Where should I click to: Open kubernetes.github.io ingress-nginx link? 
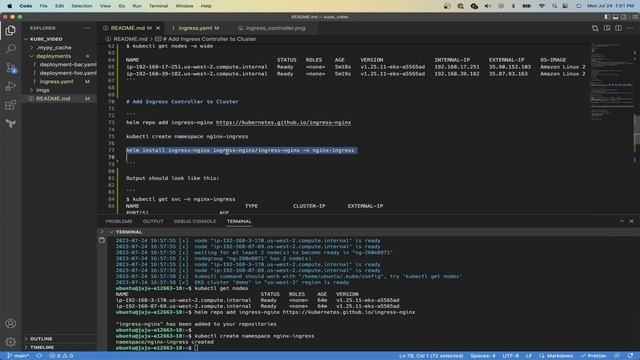point(283,122)
